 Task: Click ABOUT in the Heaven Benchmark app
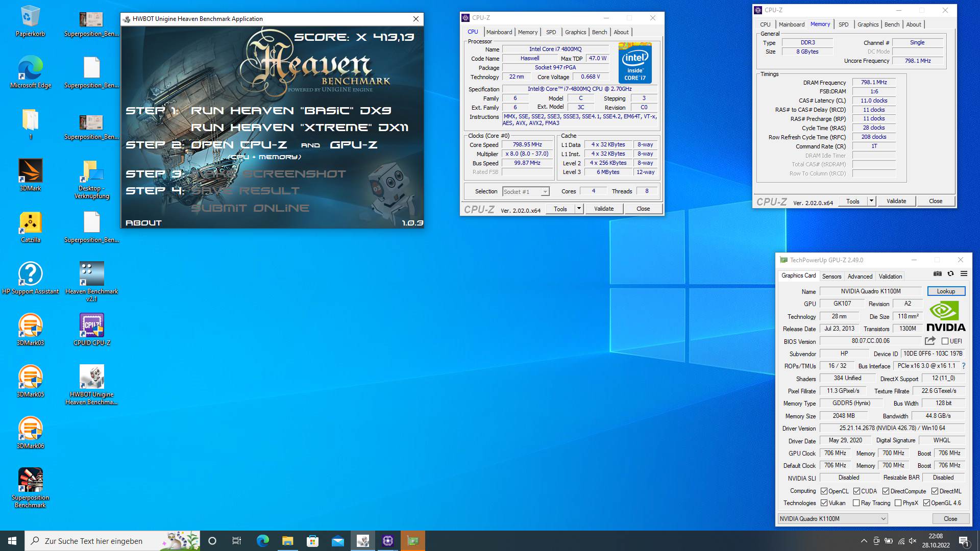(x=143, y=223)
